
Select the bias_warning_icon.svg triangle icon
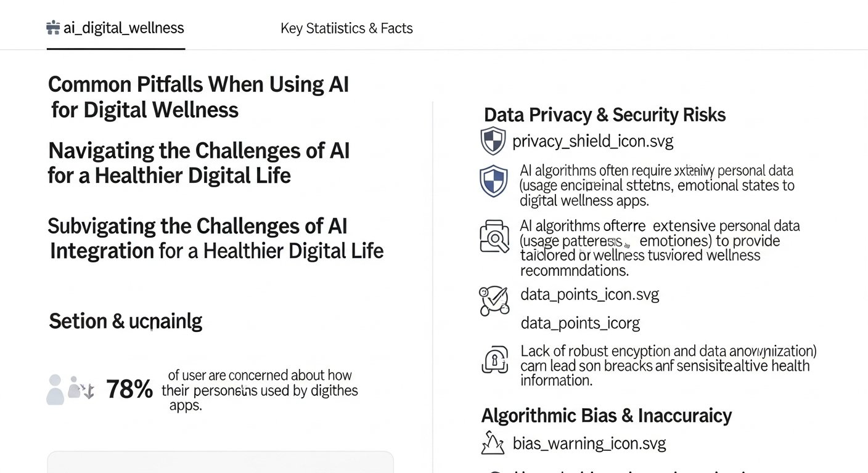coord(493,443)
